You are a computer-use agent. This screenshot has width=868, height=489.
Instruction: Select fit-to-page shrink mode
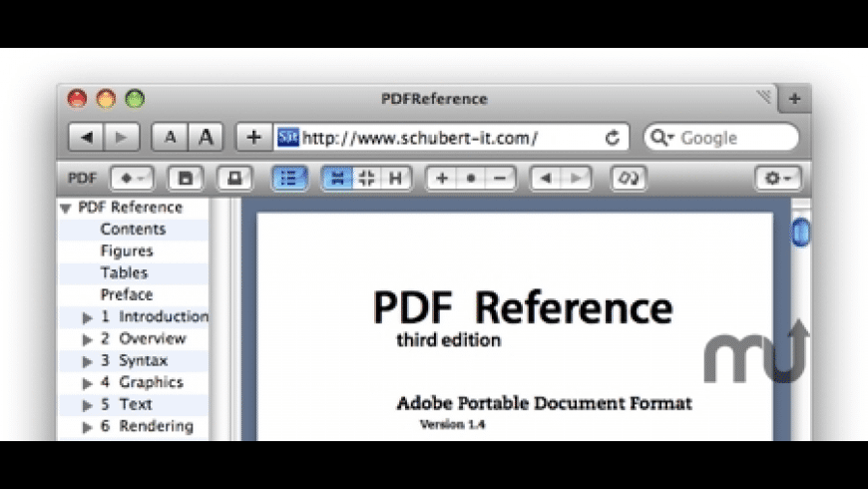[366, 179]
